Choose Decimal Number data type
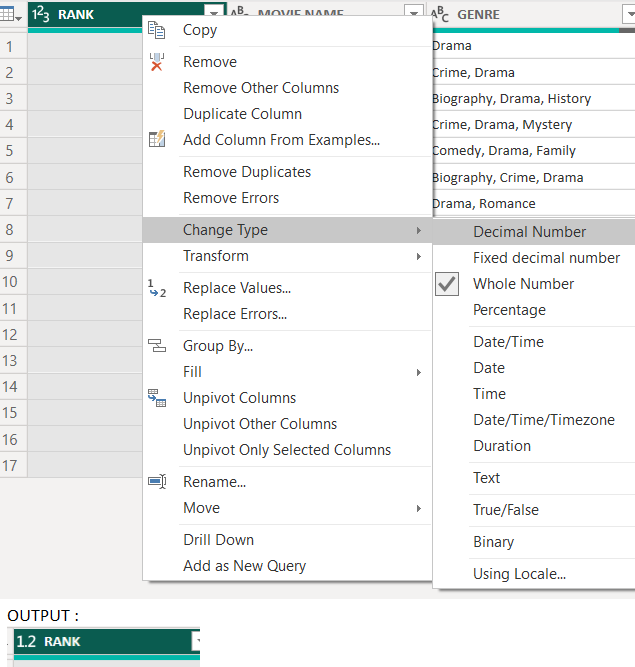 tap(529, 232)
